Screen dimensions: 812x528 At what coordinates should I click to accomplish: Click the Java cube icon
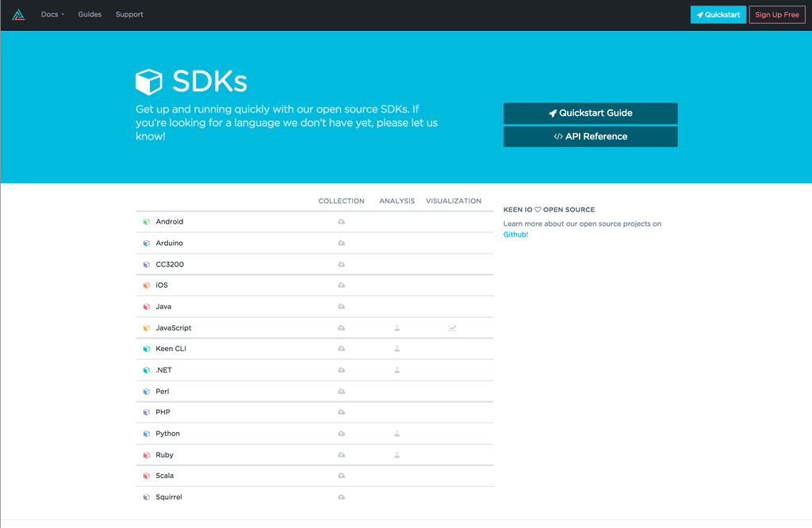147,307
